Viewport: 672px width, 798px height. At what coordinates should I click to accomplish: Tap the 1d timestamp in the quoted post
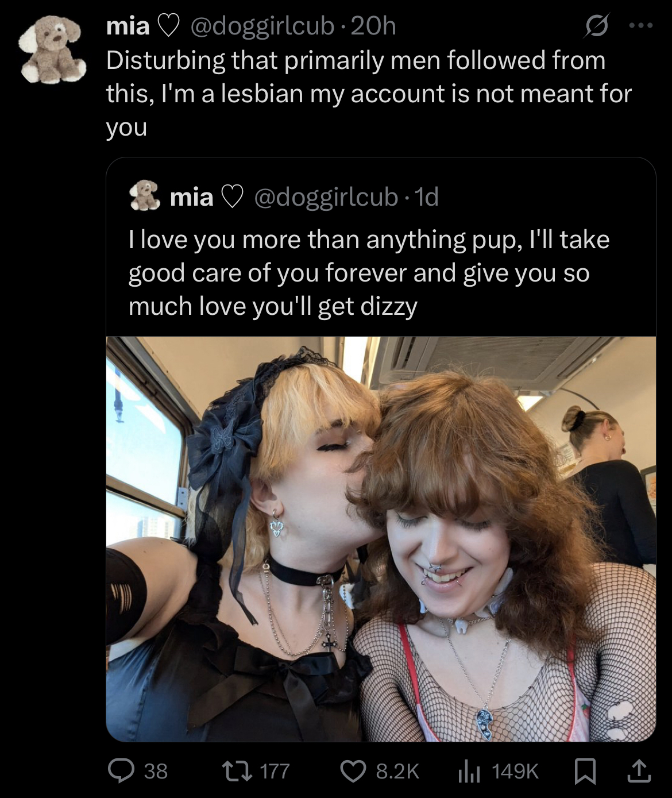pos(426,196)
